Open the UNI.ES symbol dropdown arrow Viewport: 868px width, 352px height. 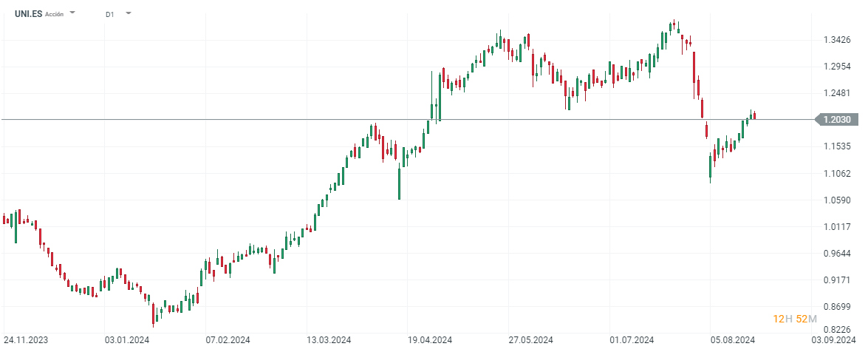tap(72, 13)
